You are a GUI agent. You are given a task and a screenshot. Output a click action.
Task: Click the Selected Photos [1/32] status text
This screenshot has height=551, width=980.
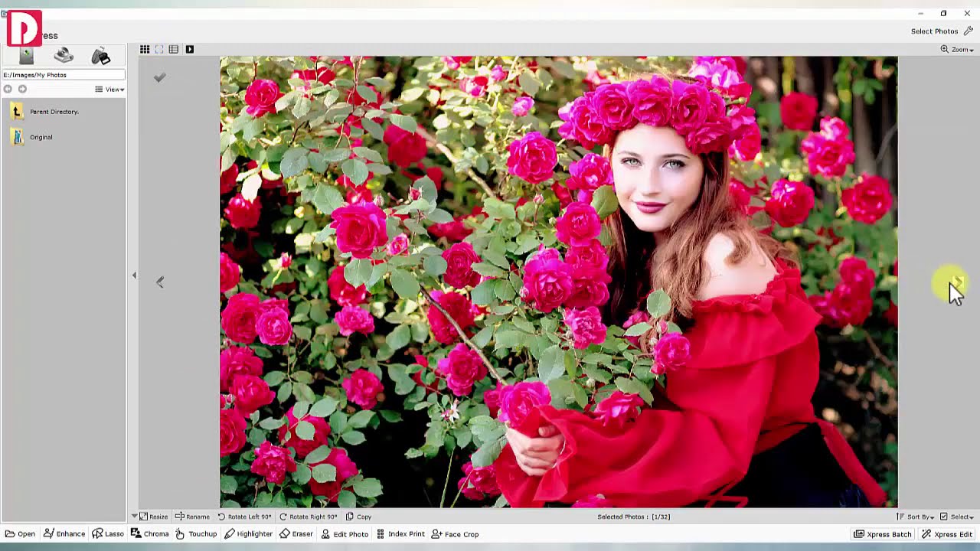point(634,517)
